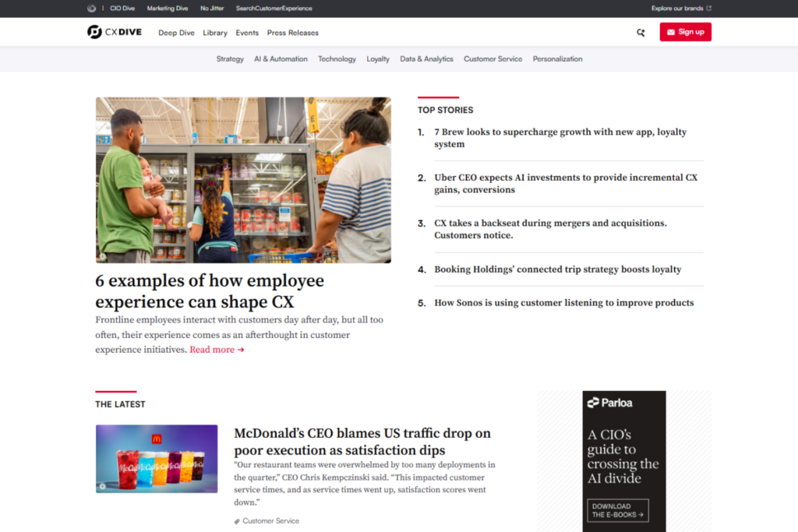Open the CX Dive home logo
798x532 pixels.
click(115, 32)
